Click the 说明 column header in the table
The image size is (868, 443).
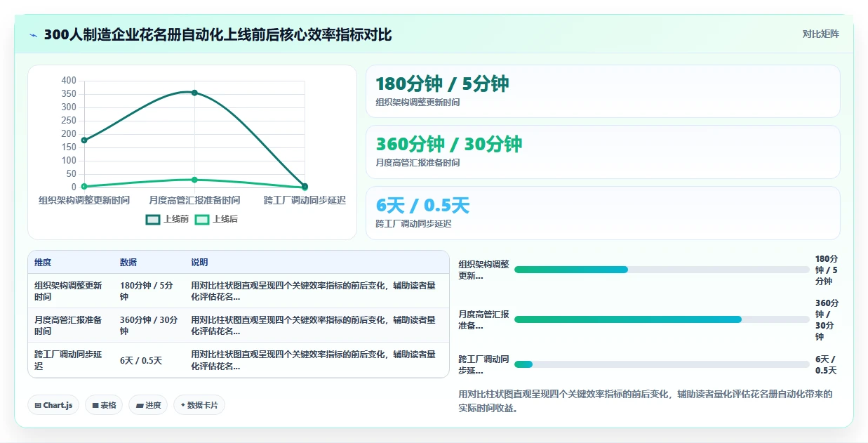(x=199, y=263)
